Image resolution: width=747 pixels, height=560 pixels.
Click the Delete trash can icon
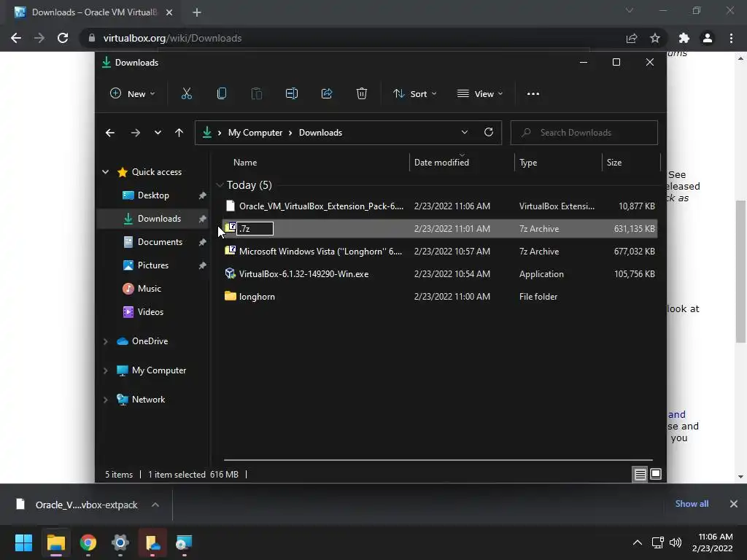(x=362, y=94)
